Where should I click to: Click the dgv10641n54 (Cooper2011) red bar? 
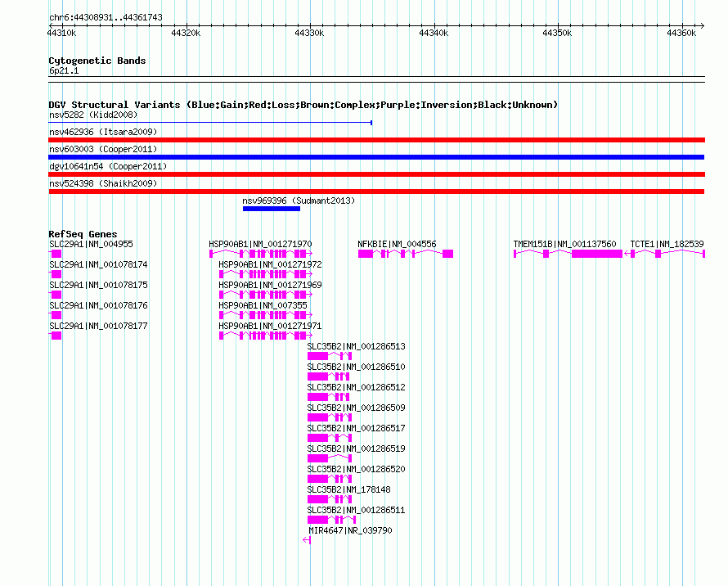tap(376, 174)
